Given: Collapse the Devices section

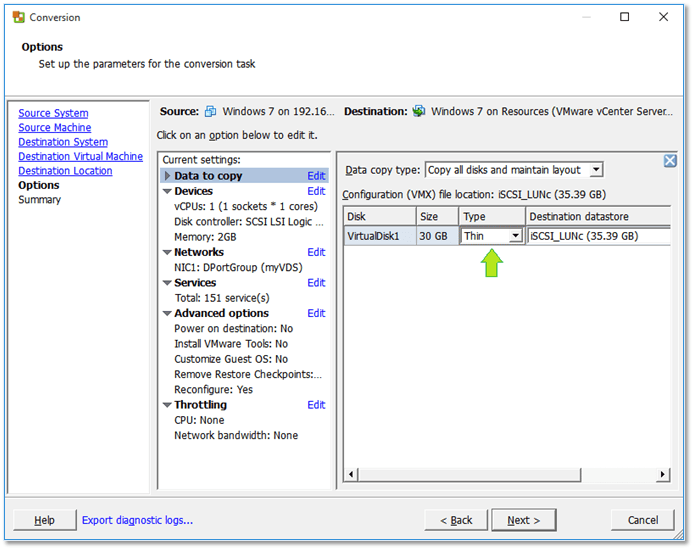Looking at the screenshot, I should click(x=167, y=192).
